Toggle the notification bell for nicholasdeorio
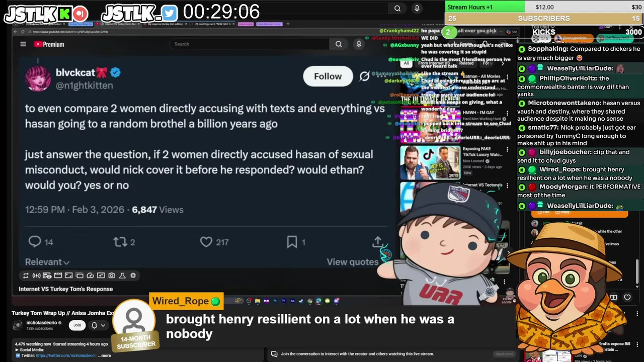The width and height of the screenshot is (644, 362). click(x=94, y=325)
